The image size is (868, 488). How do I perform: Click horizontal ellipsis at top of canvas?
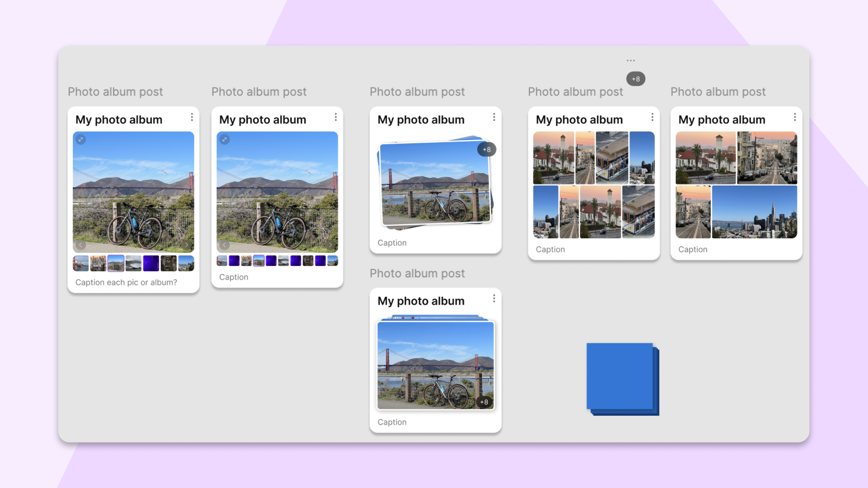[631, 61]
